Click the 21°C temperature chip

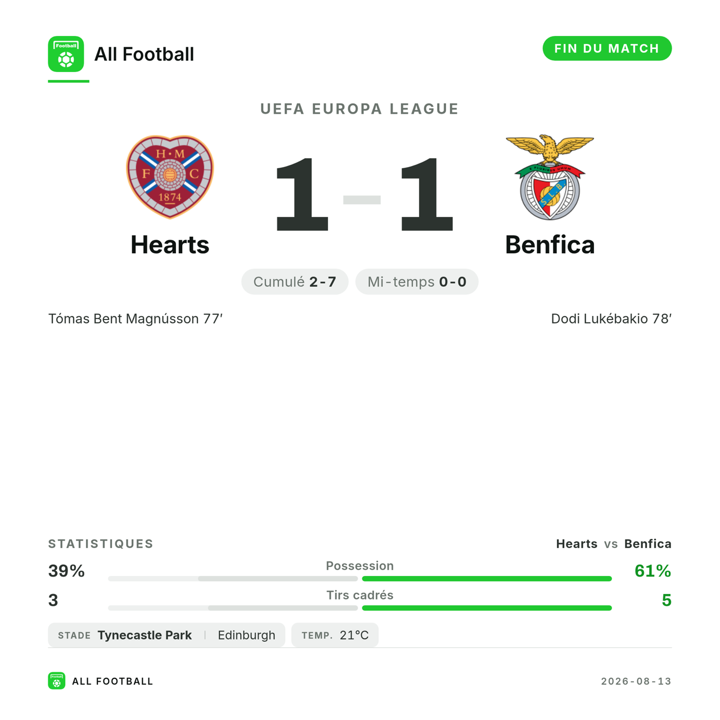[335, 635]
